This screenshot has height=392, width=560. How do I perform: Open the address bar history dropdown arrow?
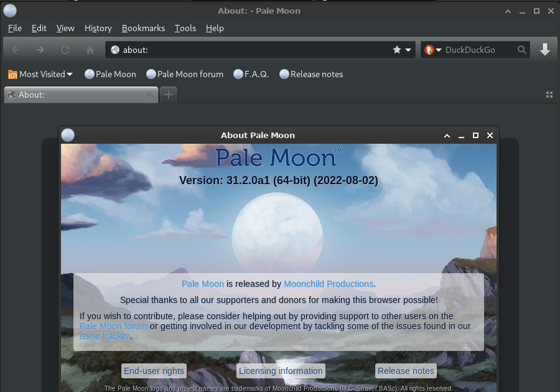(408, 50)
